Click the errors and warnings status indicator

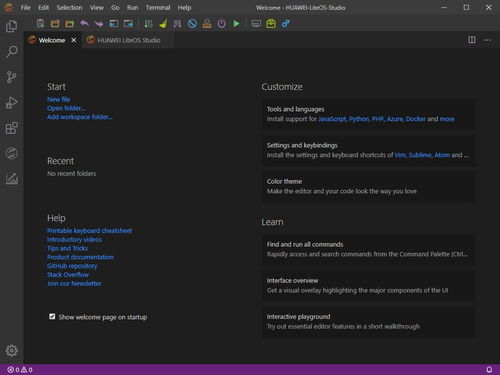(20, 370)
